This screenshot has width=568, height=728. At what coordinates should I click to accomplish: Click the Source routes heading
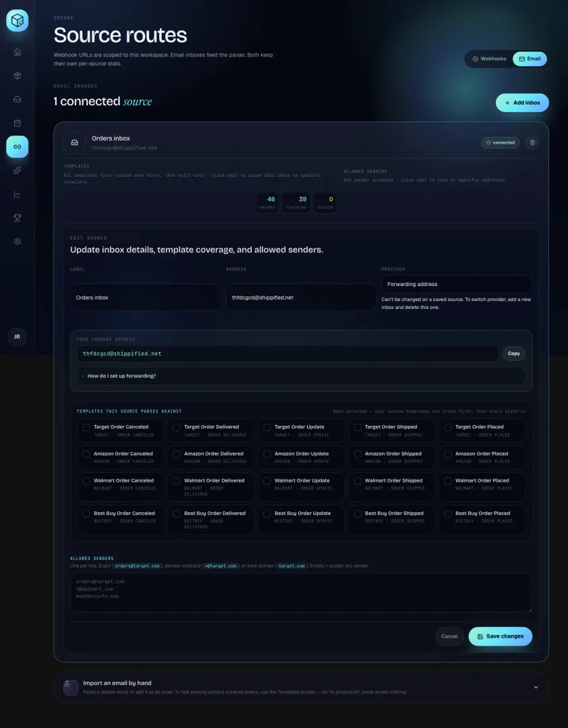[x=120, y=35]
